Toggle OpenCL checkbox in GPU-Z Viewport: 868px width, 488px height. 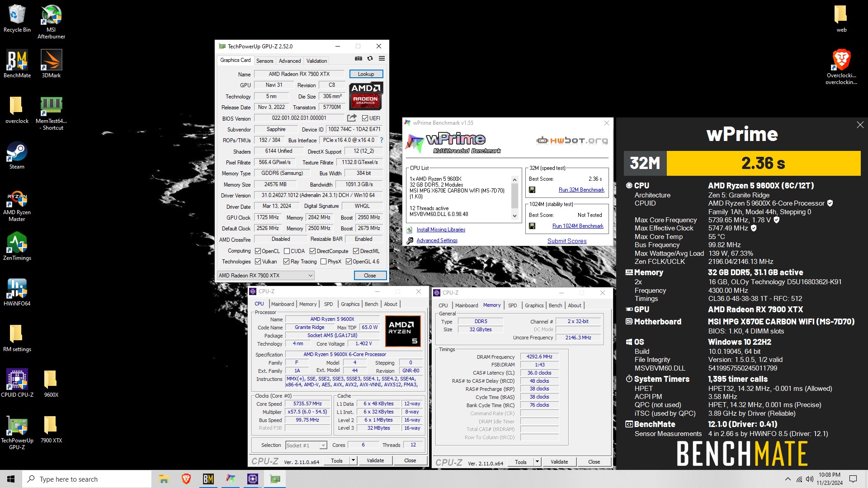tap(258, 251)
